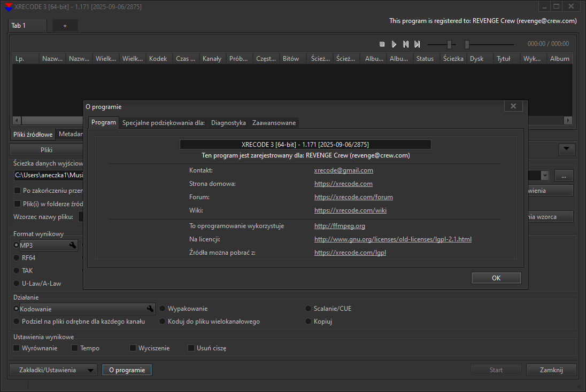Screen dimensions: 586x392
Task: Add a new tab with the plus button
Action: pyautogui.click(x=65, y=26)
